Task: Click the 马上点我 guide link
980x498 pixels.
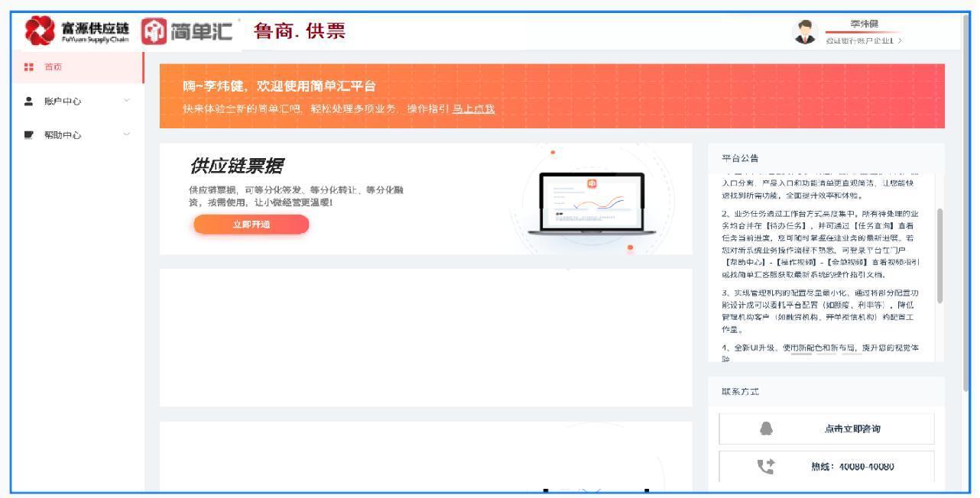Action: tap(473, 108)
